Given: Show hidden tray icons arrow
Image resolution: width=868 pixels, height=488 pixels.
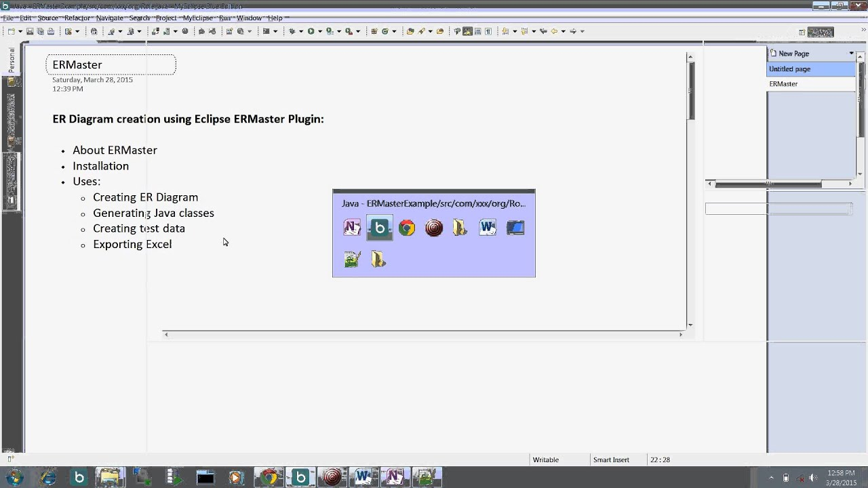Looking at the screenshot, I should click(x=771, y=478).
